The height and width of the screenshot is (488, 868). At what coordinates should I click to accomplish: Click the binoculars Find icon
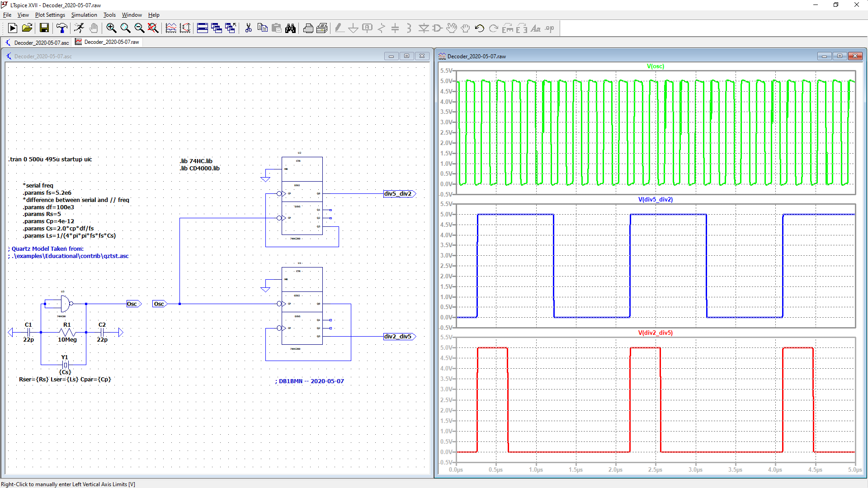291,28
